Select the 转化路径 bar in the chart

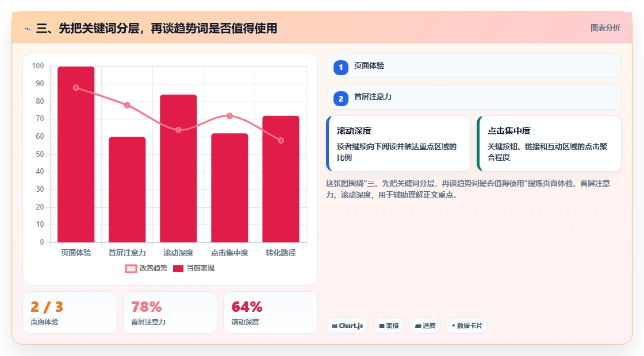(x=281, y=179)
